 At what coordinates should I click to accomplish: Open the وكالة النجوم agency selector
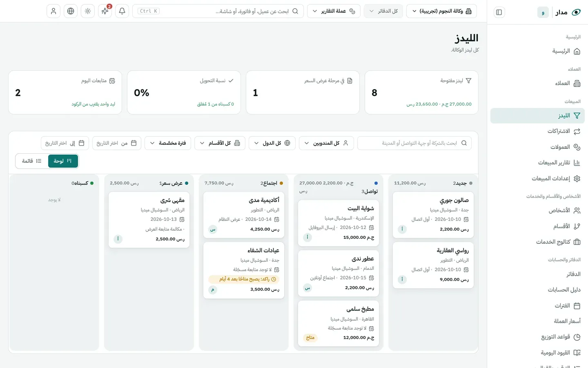pyautogui.click(x=441, y=11)
